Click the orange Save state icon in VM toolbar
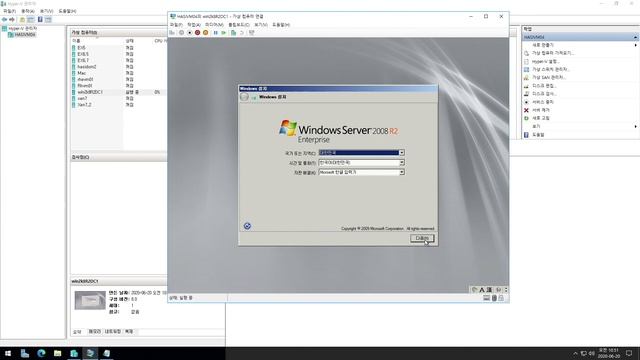This screenshot has height=360, width=640. [205, 33]
